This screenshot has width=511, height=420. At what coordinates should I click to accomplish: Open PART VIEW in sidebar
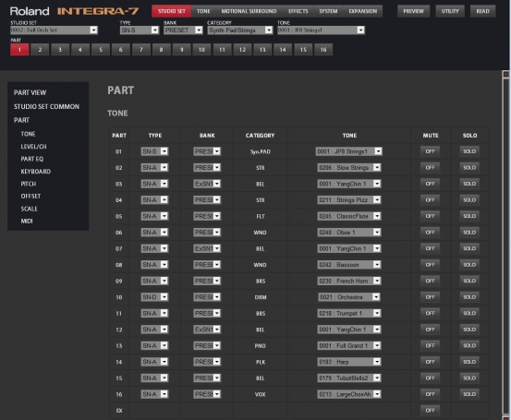[x=30, y=93]
